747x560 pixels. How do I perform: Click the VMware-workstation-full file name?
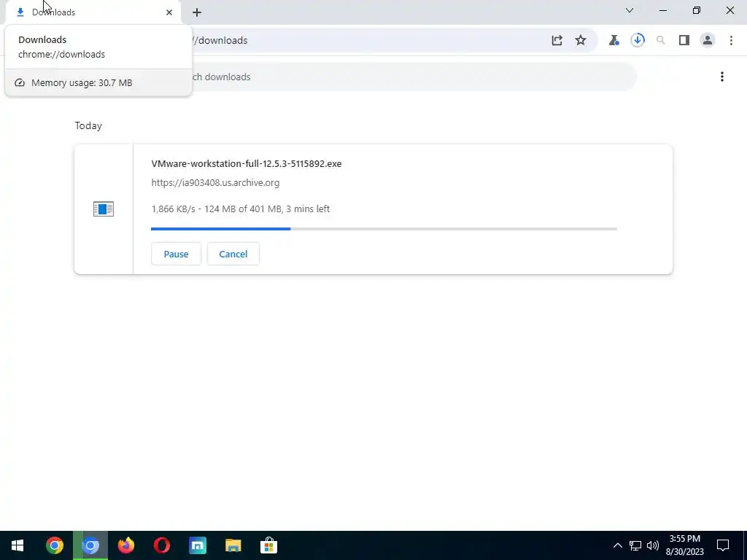coord(247,164)
